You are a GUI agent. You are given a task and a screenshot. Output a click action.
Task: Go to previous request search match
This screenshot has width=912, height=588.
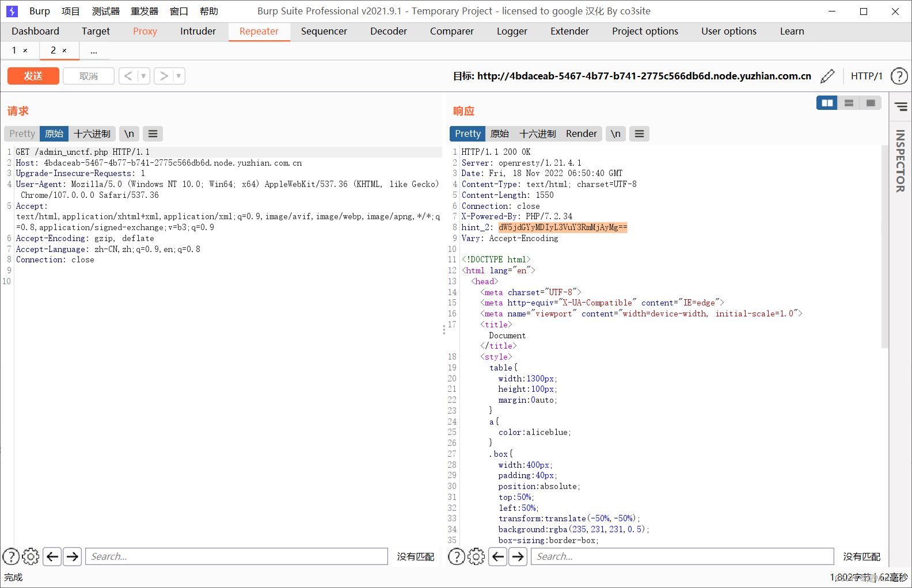52,556
